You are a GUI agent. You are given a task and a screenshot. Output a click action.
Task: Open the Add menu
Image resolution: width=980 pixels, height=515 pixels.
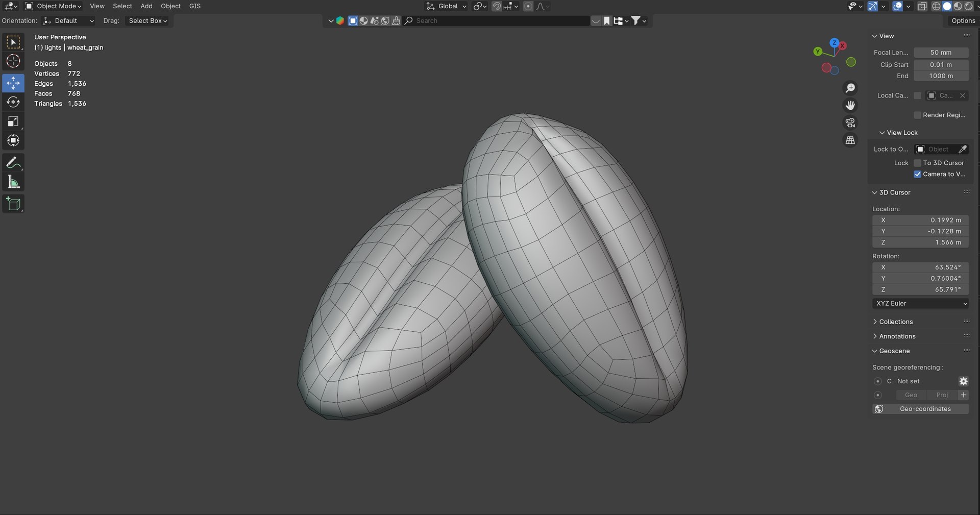coord(146,6)
